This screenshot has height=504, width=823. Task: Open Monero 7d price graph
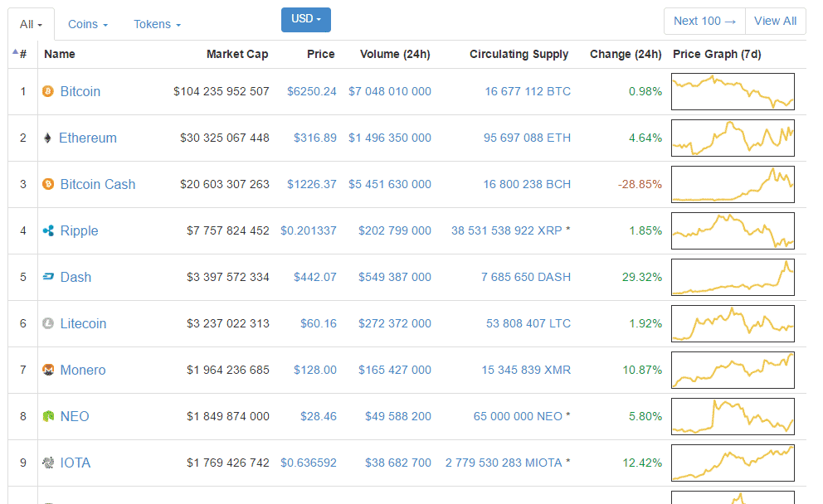click(x=733, y=371)
